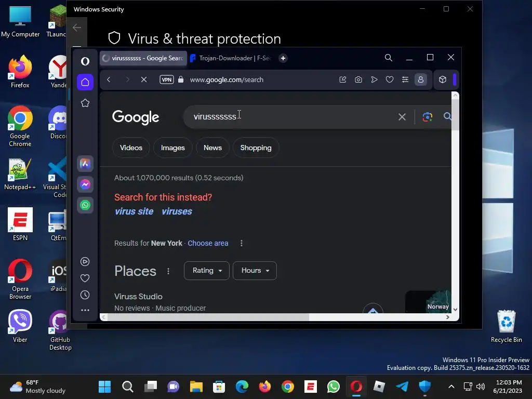Click the Norway map thumbnail
Viewport: 532px width, 399px height.
[428, 302]
